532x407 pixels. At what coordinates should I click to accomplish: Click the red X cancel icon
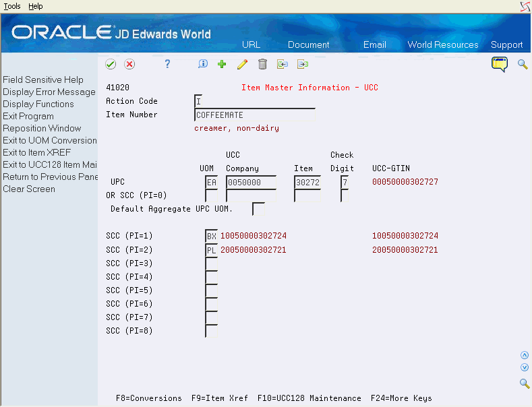[129, 64]
